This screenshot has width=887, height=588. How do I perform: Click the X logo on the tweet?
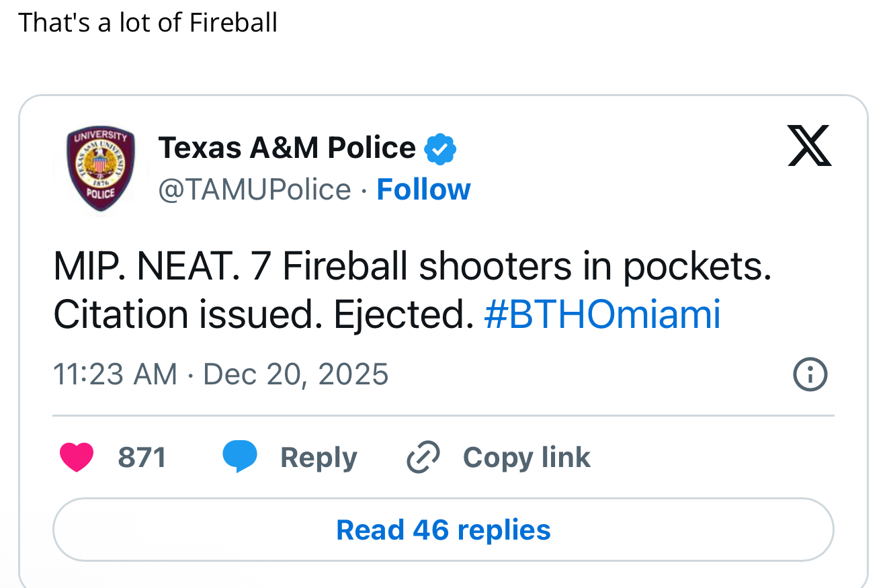pos(809,146)
